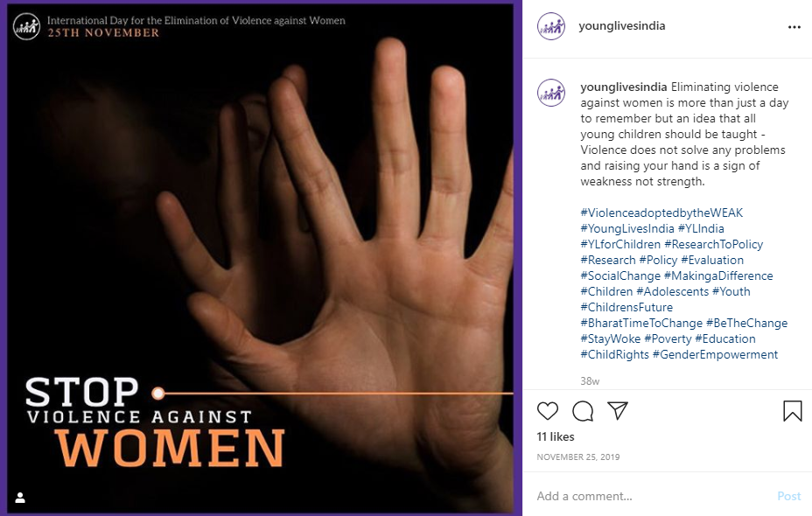The height and width of the screenshot is (516, 812).
Task: Like the post with heart icon
Action: (548, 411)
